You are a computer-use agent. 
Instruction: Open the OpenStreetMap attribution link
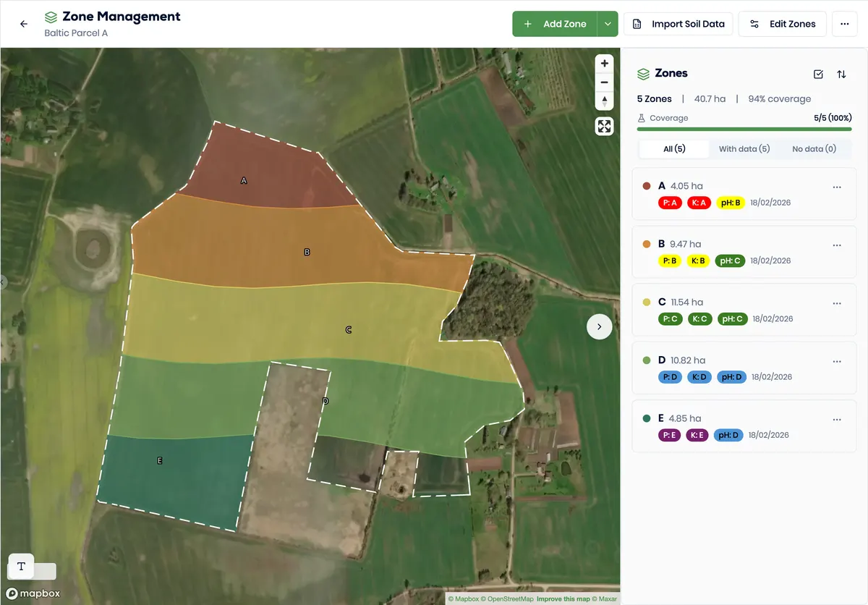pos(508,599)
